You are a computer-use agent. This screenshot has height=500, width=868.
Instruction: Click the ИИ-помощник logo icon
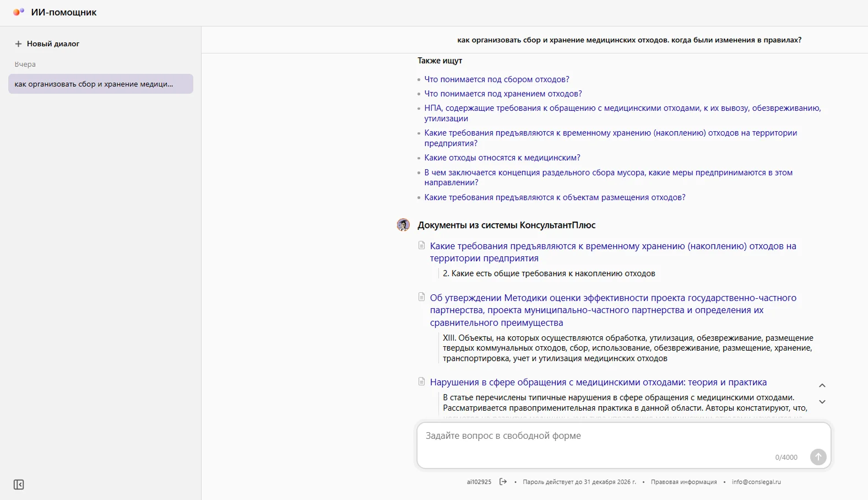tap(19, 12)
